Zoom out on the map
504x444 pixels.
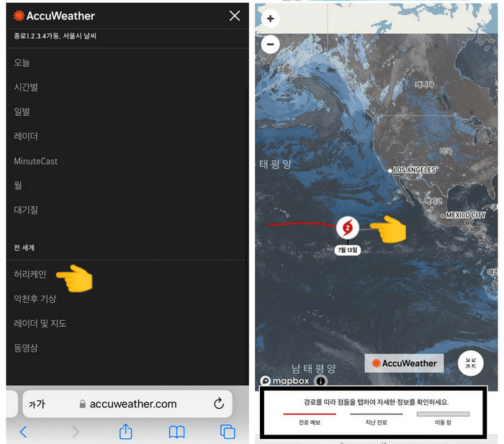click(x=270, y=45)
